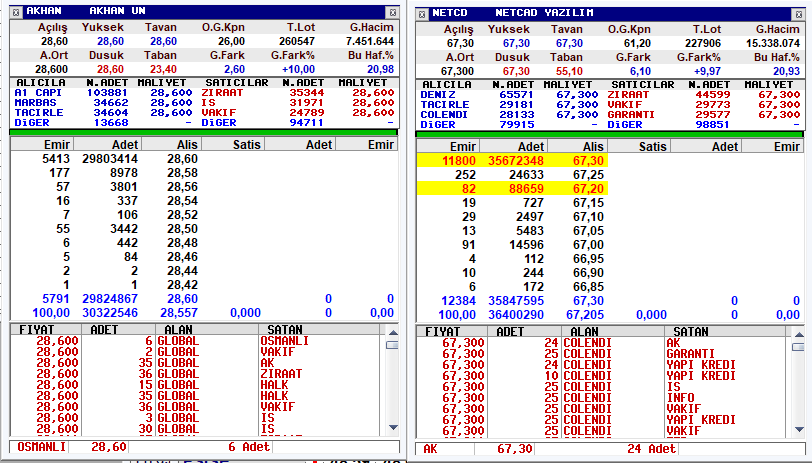Click AKHAN Taban value 23,40
This screenshot has height=463, width=812.
coord(164,69)
